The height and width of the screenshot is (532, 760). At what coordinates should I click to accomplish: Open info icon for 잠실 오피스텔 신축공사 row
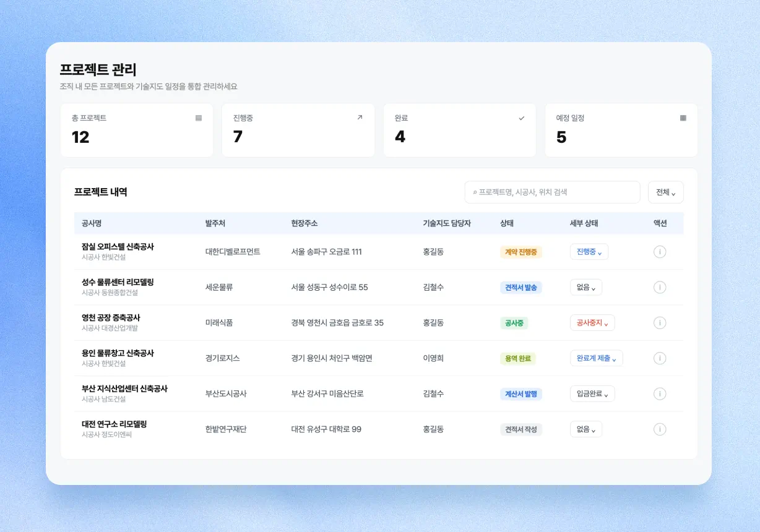tap(660, 252)
